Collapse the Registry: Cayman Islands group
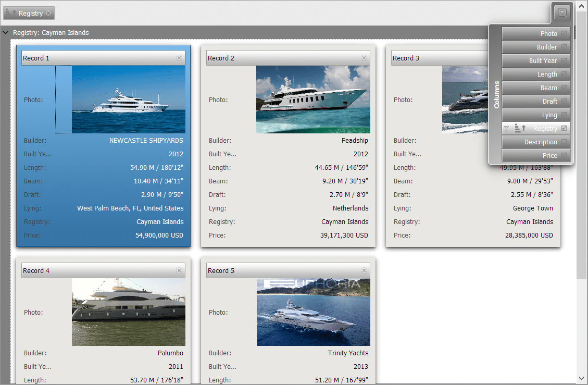This screenshot has height=385, width=588. (6, 33)
